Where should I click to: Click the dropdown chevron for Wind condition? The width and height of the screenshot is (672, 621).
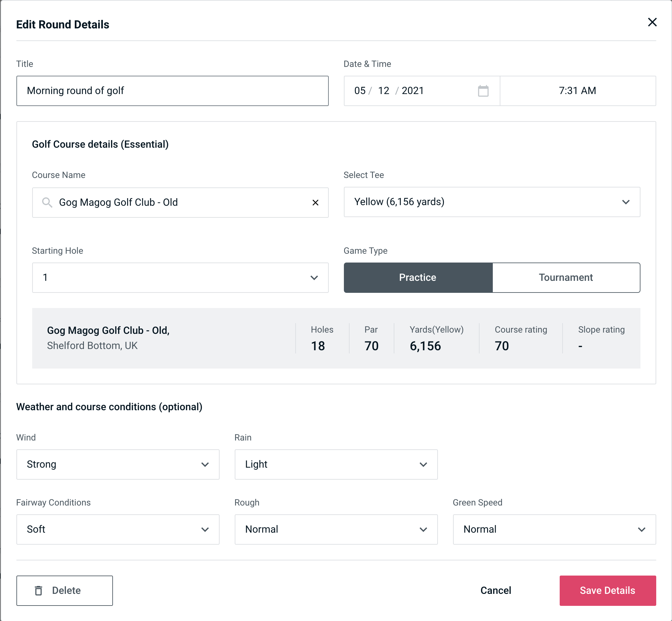point(205,465)
